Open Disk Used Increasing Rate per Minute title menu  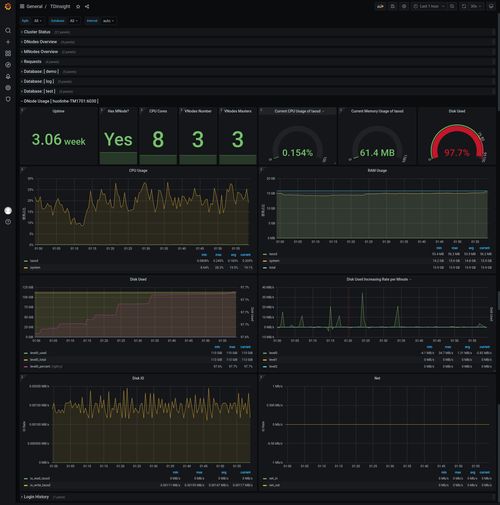[377, 279]
